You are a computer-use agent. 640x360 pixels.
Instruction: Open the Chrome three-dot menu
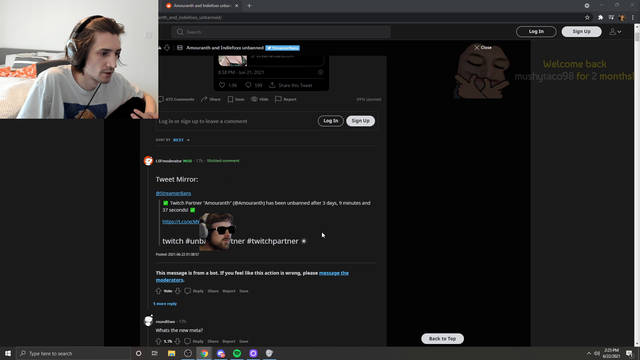633,18
